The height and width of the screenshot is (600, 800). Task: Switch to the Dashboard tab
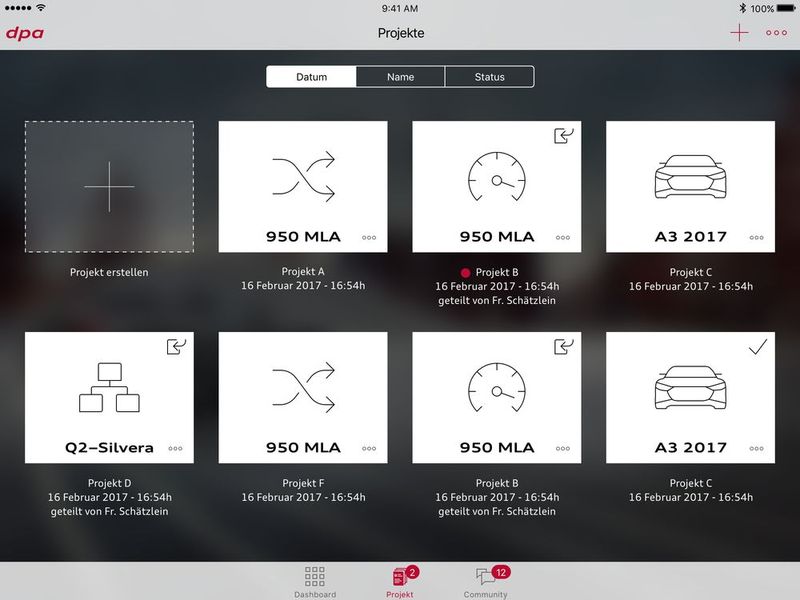[315, 582]
